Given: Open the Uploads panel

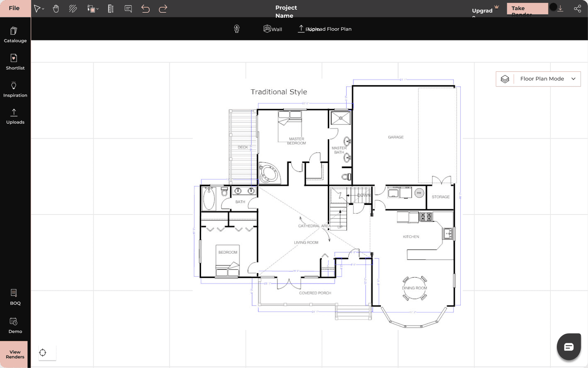Looking at the screenshot, I should (x=15, y=116).
